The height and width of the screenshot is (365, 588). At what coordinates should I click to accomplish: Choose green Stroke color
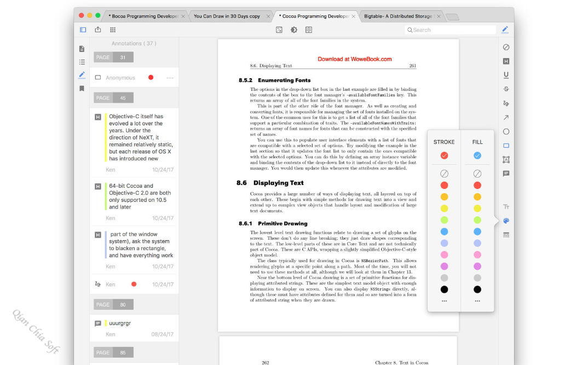(x=444, y=220)
